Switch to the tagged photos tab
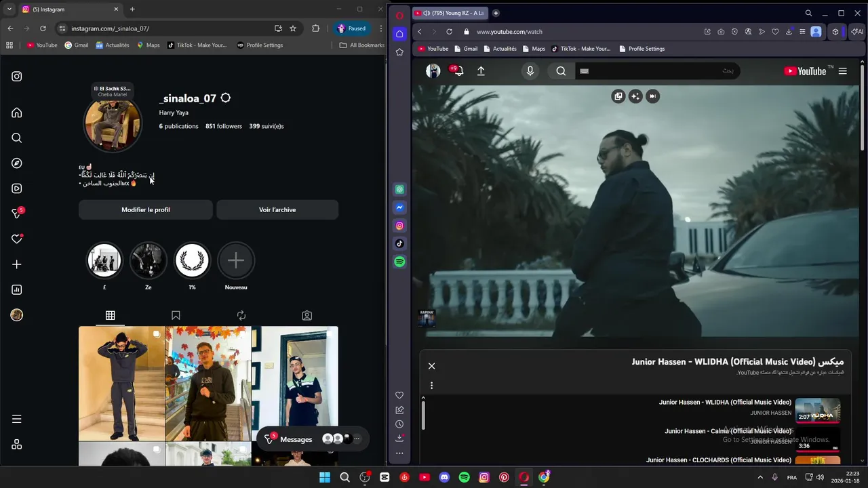This screenshot has height=488, width=868. pyautogui.click(x=307, y=315)
